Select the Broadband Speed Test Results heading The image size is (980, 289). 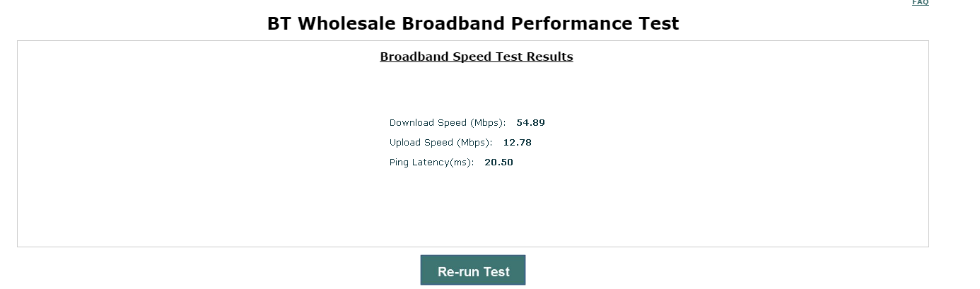[476, 57]
